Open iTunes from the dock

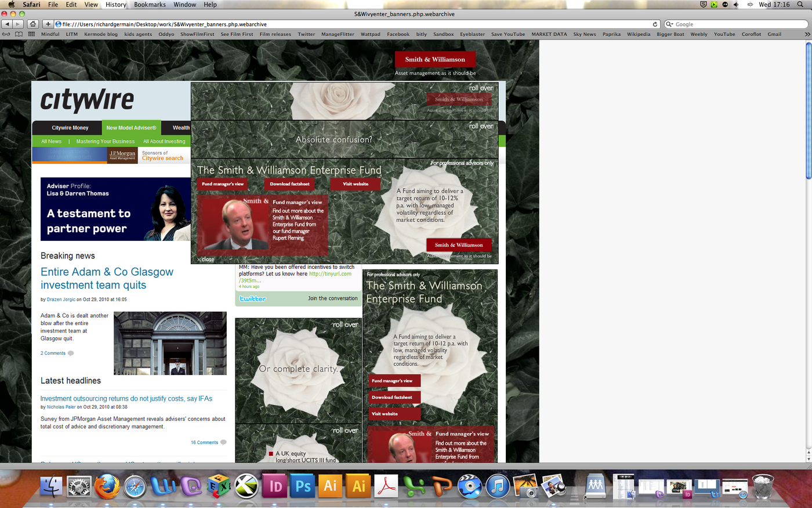pos(498,486)
